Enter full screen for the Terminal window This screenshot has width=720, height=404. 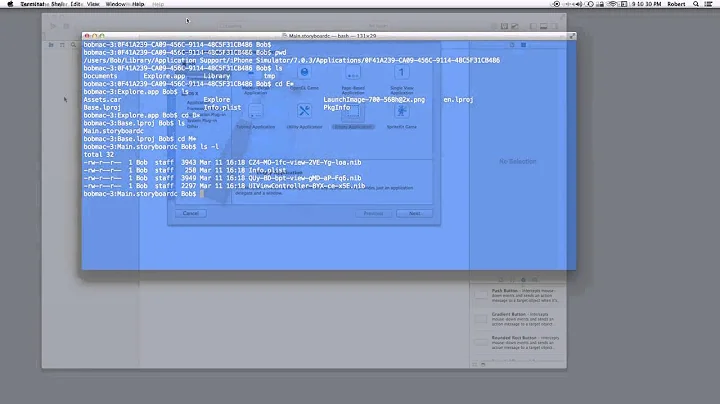572,36
